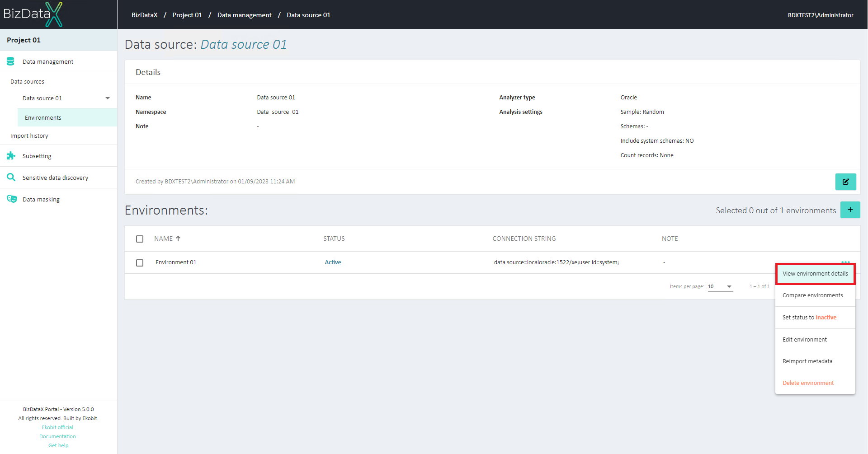Click the Oracle analyzer type value
The width and height of the screenshot is (868, 454).
628,98
